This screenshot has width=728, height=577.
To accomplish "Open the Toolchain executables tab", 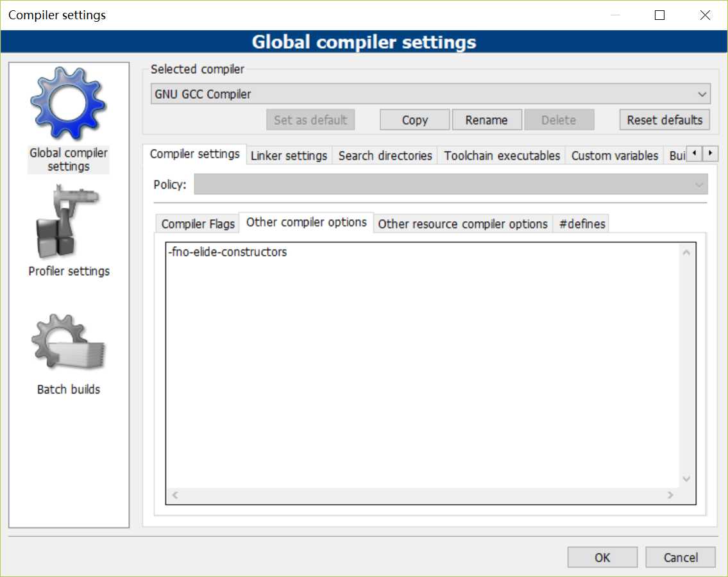I will (x=502, y=156).
